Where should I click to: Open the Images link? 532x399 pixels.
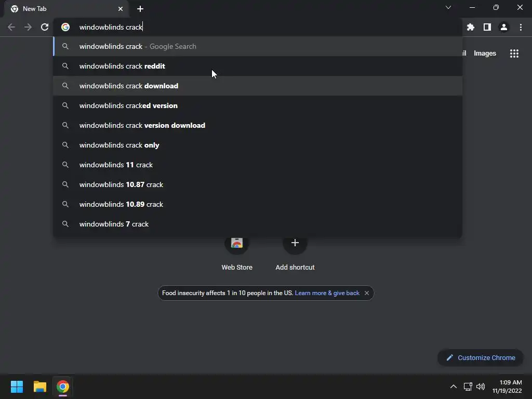click(x=485, y=54)
